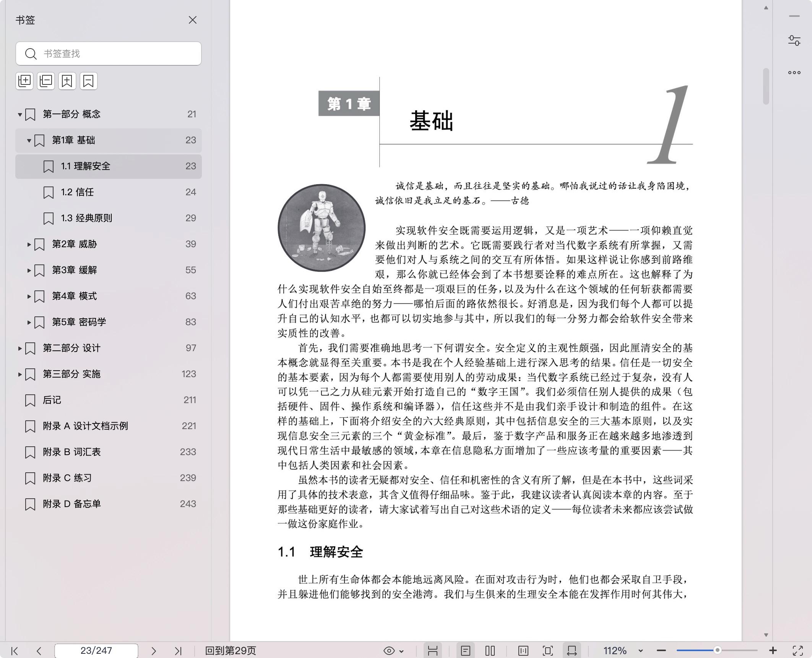Click the vertical scrollbar thumb
Image resolution: width=812 pixels, height=658 pixels.
point(766,86)
